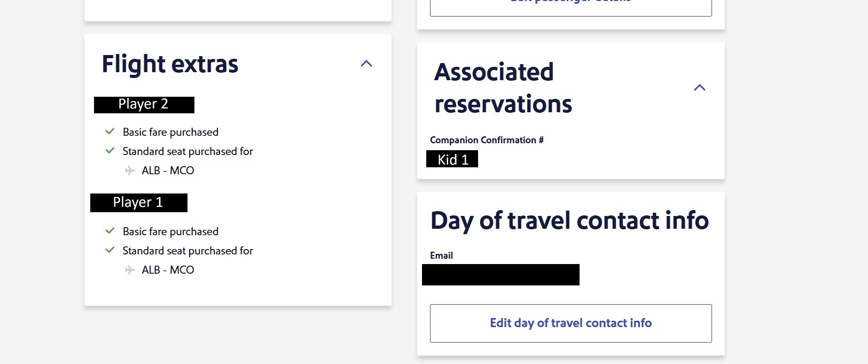Collapse the Associated reservations chevron
This screenshot has width=868, height=364.
coord(699,88)
